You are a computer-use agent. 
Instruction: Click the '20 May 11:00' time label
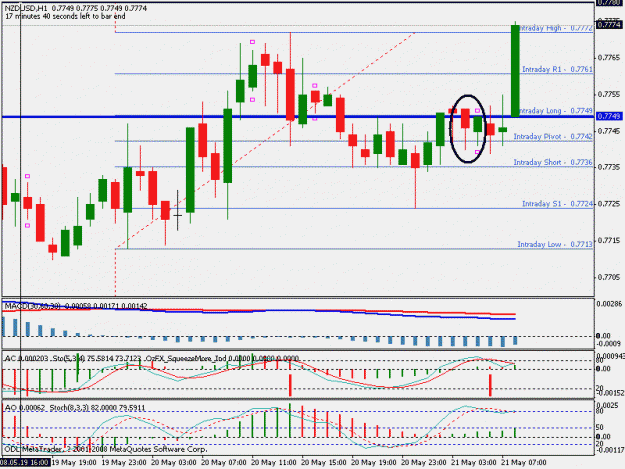coord(273,463)
